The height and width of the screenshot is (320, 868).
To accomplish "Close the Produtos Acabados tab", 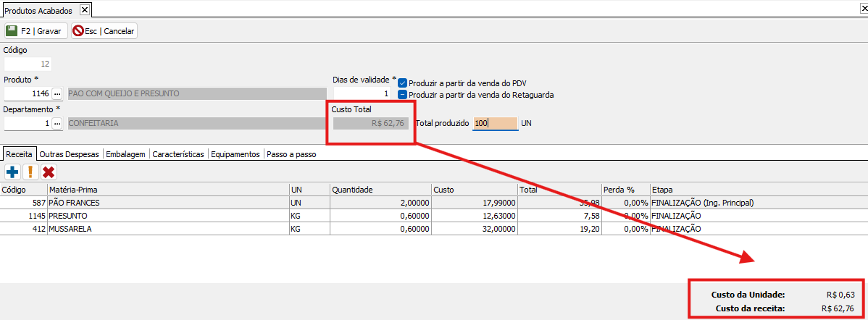I will (84, 9).
